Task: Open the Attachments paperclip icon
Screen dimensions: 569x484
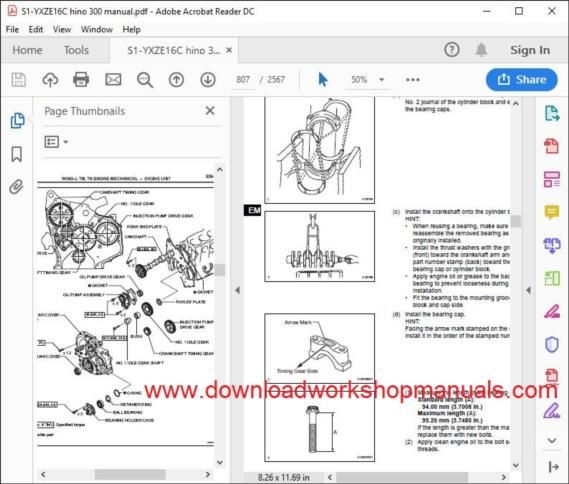Action: pyautogui.click(x=16, y=187)
